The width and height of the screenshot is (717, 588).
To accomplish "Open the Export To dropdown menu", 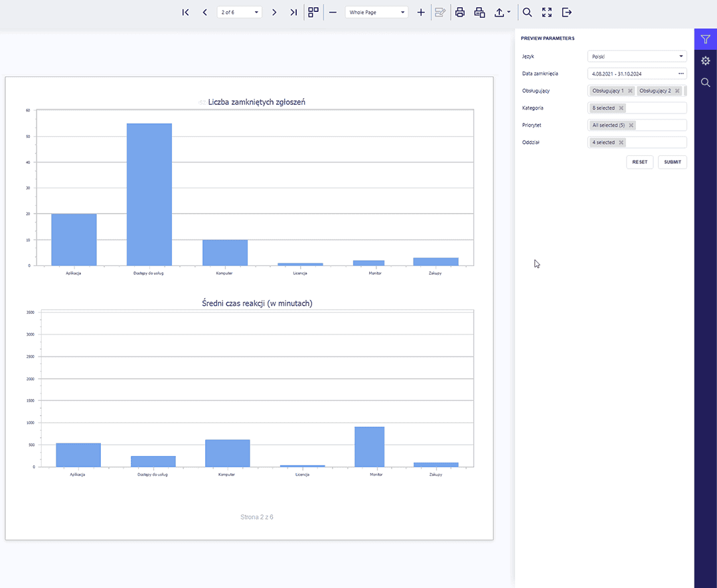I will click(503, 12).
